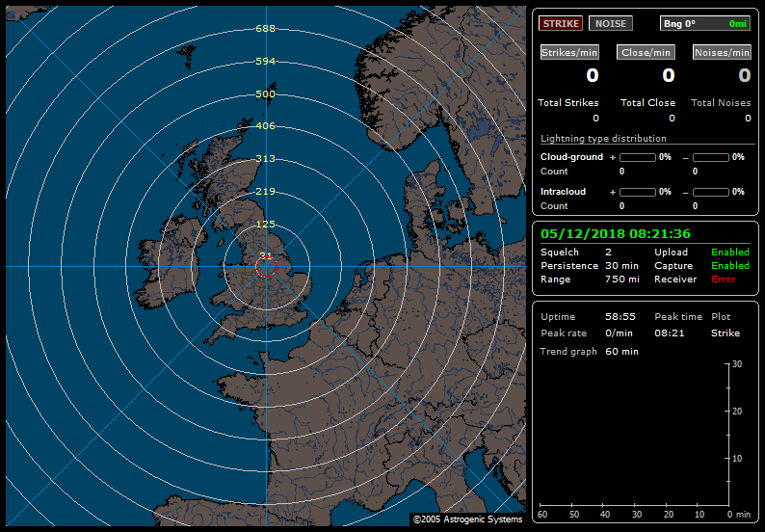Click the Intracloud positive percentage bar
The height and width of the screenshot is (532, 765).
(638, 192)
